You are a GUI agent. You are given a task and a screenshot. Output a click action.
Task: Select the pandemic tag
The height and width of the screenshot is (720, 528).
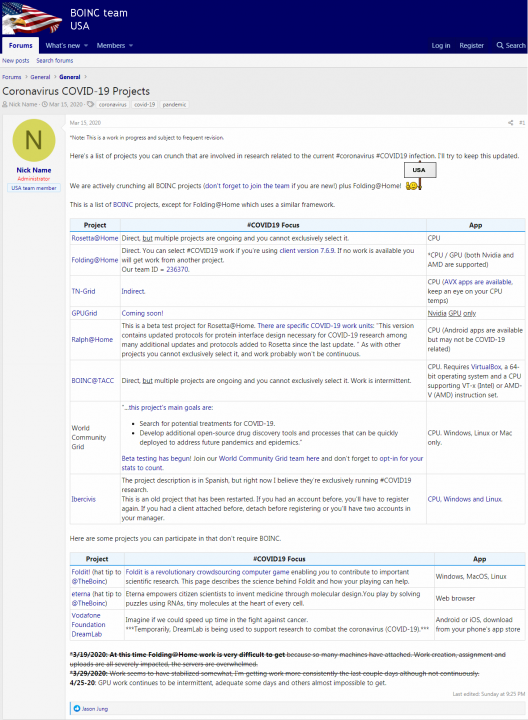click(174, 105)
